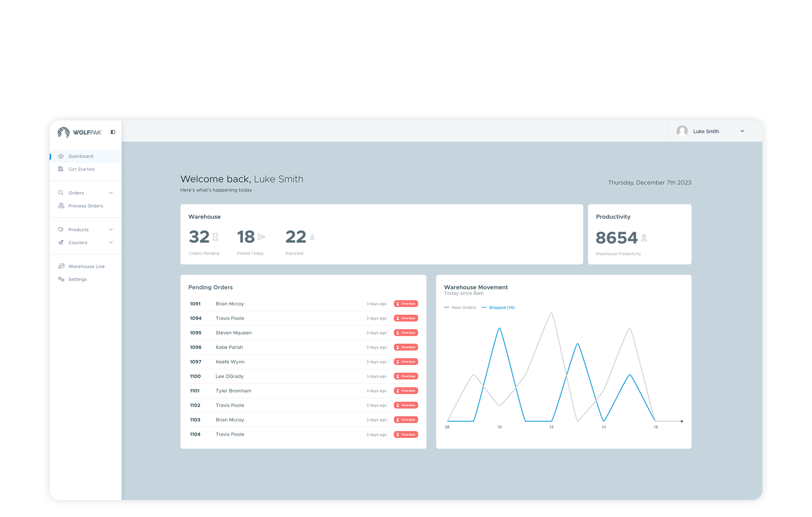
Task: Click the Luke Smith avatar icon
Action: [x=682, y=131]
